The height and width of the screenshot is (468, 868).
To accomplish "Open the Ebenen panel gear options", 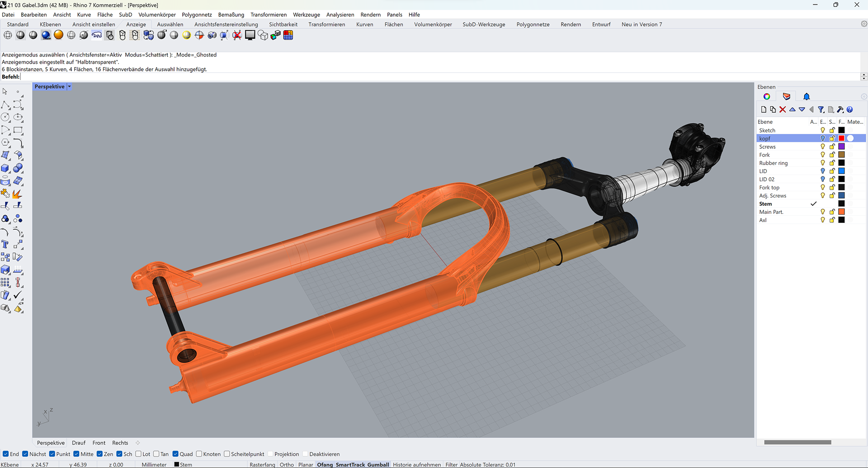I will pyautogui.click(x=863, y=96).
